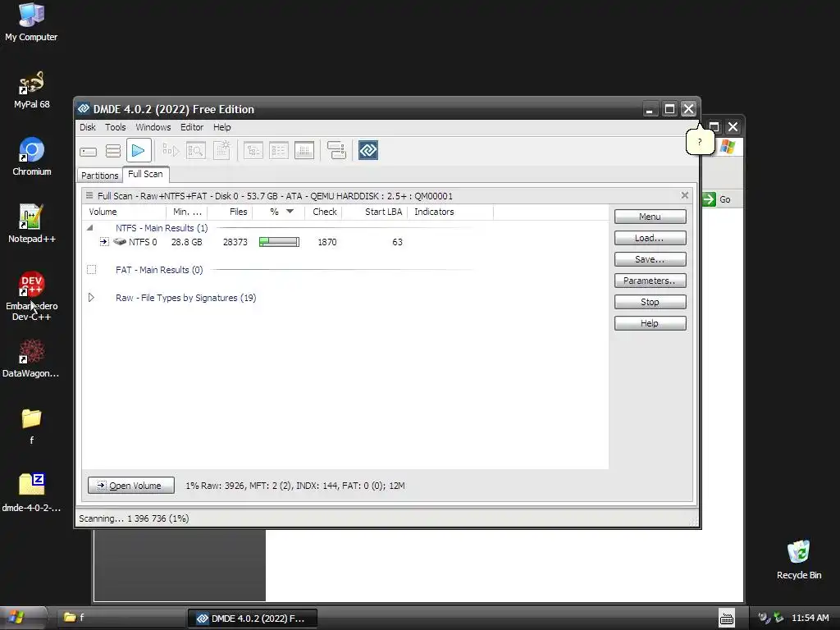Click the green Go arrow in background window
The height and width of the screenshot is (630, 840).
[710, 199]
